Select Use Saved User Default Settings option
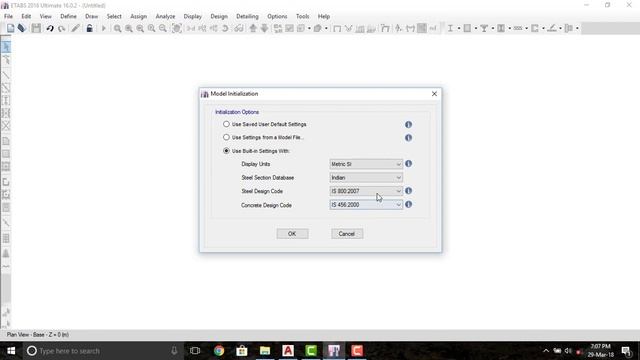Screen dimensions: 640x360 [x=226, y=124]
